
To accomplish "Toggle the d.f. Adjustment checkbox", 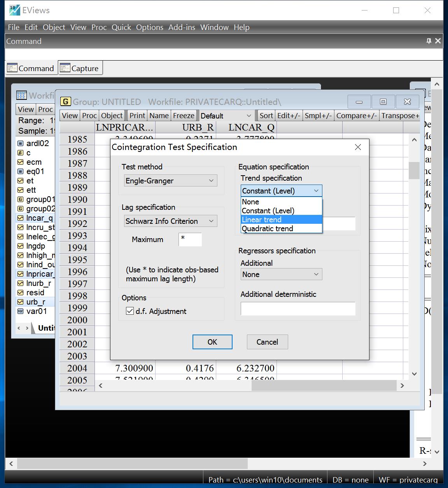I will click(x=130, y=311).
